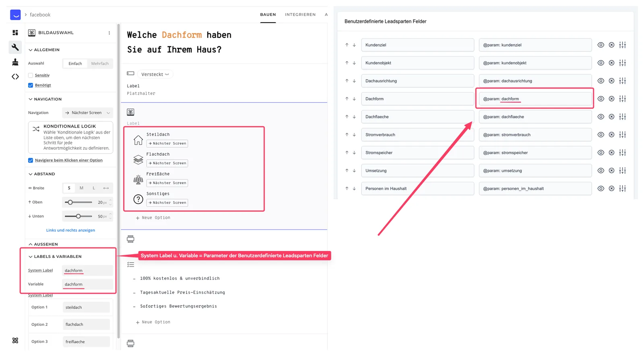The image size is (644, 356).
Task: Remove the Kundenziel field with X icon
Action: tap(611, 45)
